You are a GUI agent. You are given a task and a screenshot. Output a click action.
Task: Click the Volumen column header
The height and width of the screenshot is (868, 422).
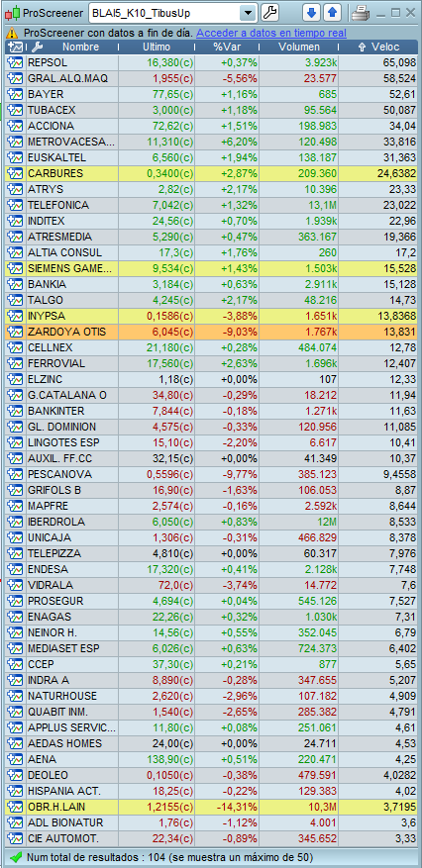tap(299, 48)
